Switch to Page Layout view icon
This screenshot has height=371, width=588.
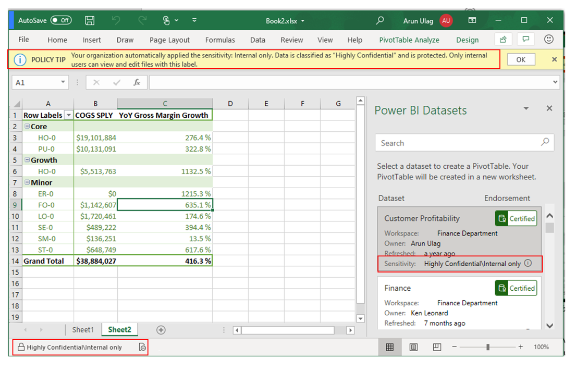coord(413,347)
